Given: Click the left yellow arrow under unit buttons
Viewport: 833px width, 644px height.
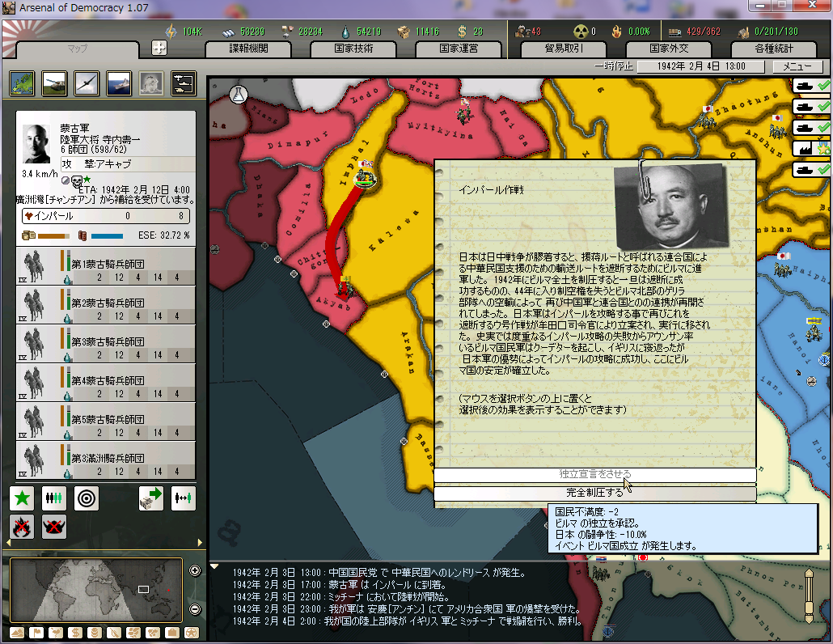Looking at the screenshot, I should (9, 542).
